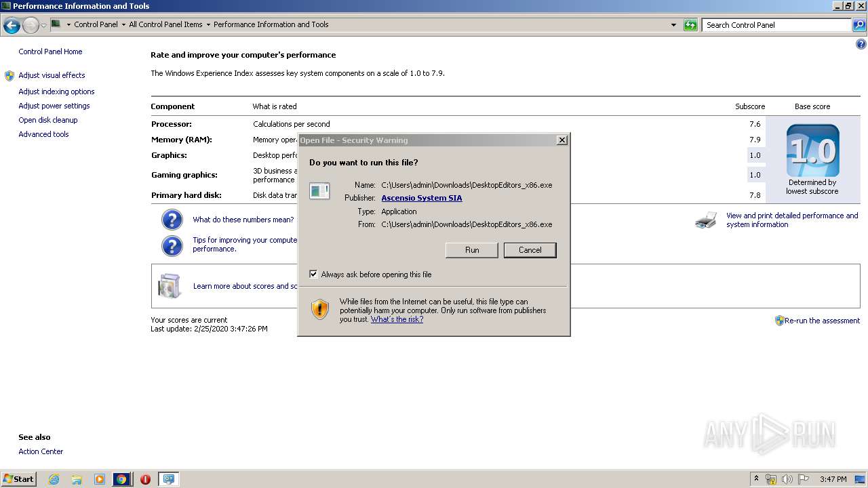Click the Control Panel breadcrumb segment
The height and width of the screenshot is (488, 868).
click(96, 24)
